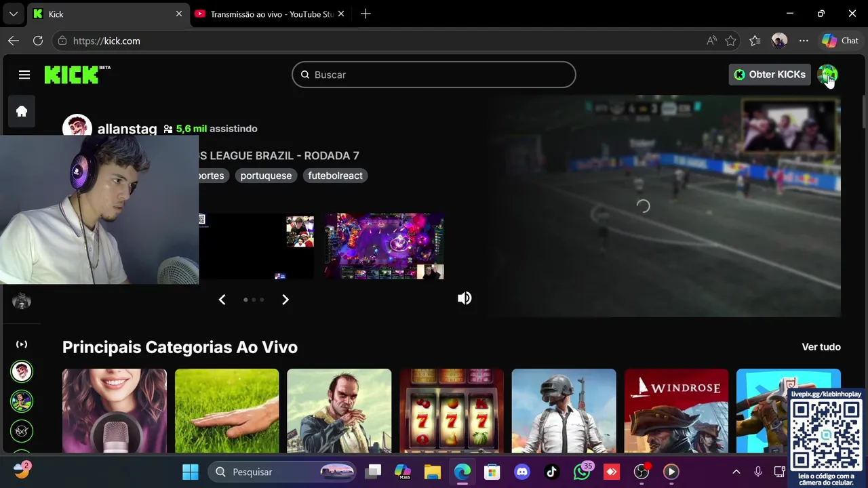View site information lock icon

(x=62, y=41)
